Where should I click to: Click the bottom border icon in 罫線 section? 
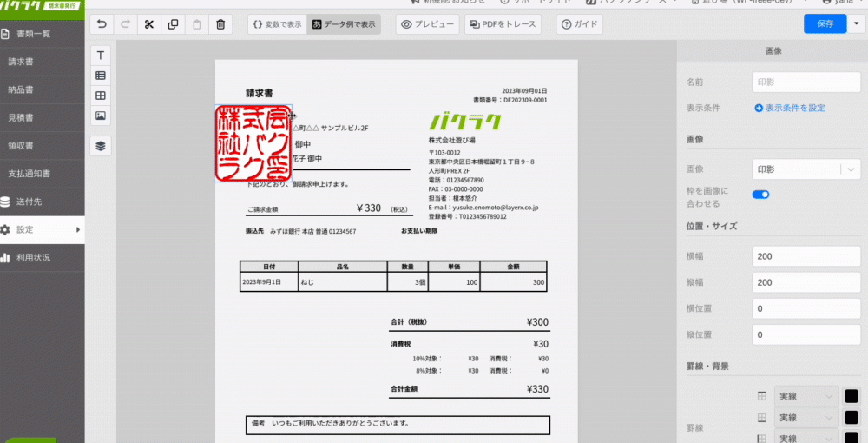pos(762,418)
